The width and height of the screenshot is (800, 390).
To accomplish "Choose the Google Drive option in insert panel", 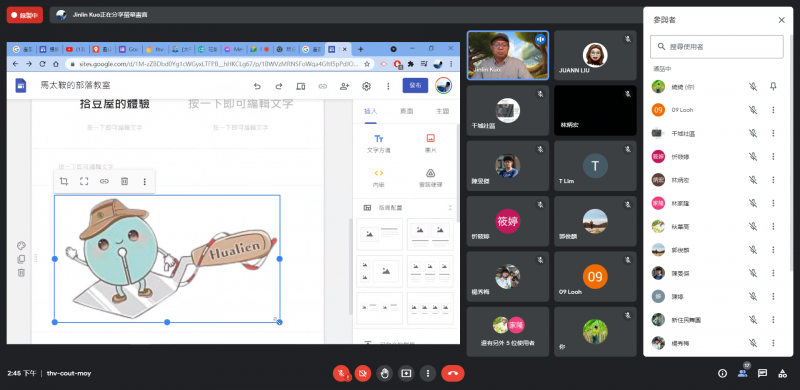I will point(430,178).
